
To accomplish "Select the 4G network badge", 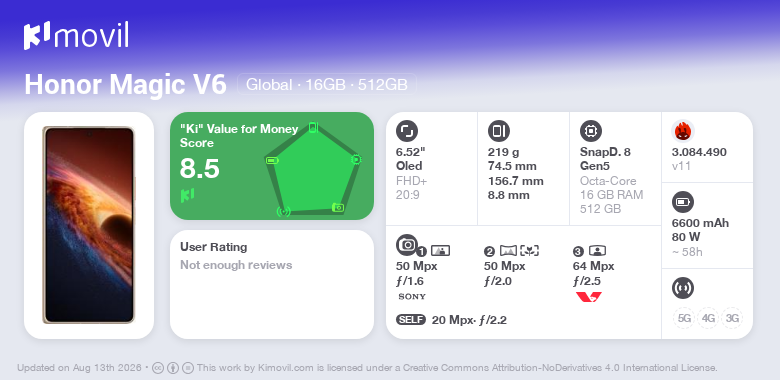I will [708, 318].
